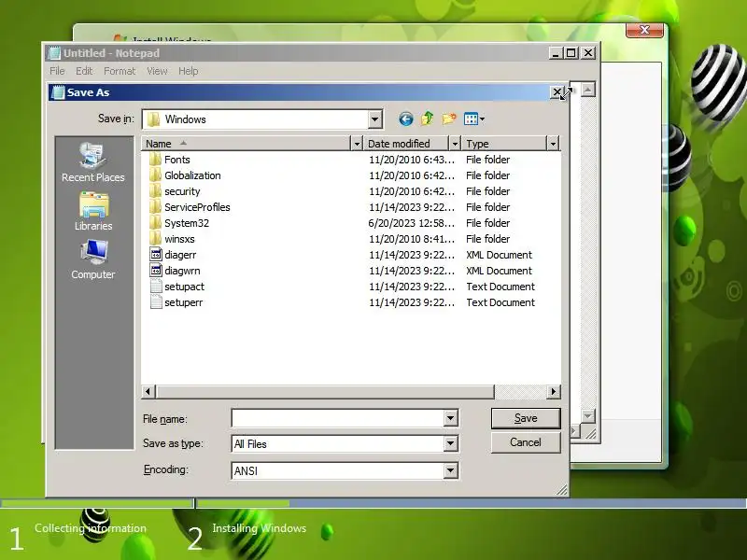Select the System32 folder icon
Screen dimensions: 747x560
click(x=155, y=223)
